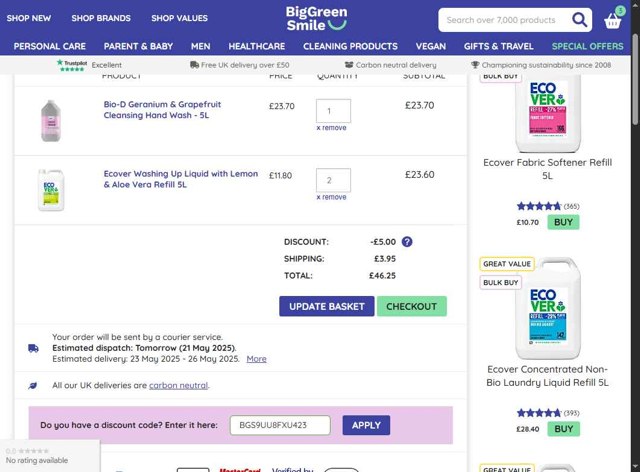Open SHOP NEW menu
This screenshot has height=472, width=640.
tap(29, 18)
